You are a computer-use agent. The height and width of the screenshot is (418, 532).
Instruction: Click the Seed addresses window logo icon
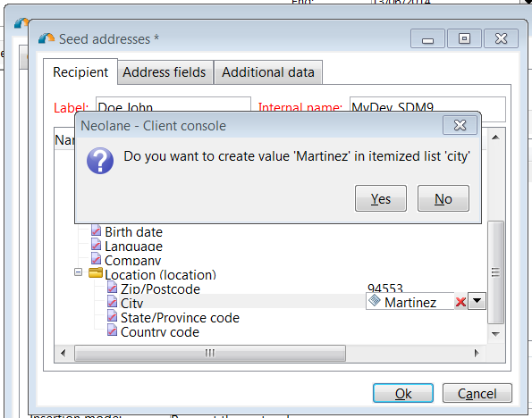(x=46, y=38)
